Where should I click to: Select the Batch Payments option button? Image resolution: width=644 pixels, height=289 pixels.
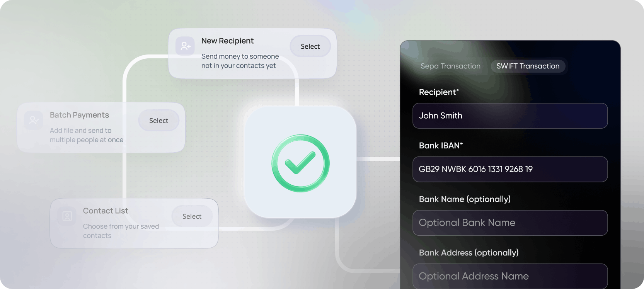159,121
